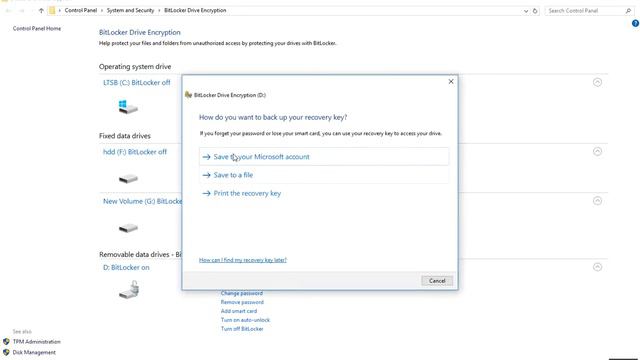640x360 pixels.
Task: Cancel the BitLocker recovery key dialog
Action: point(437,281)
